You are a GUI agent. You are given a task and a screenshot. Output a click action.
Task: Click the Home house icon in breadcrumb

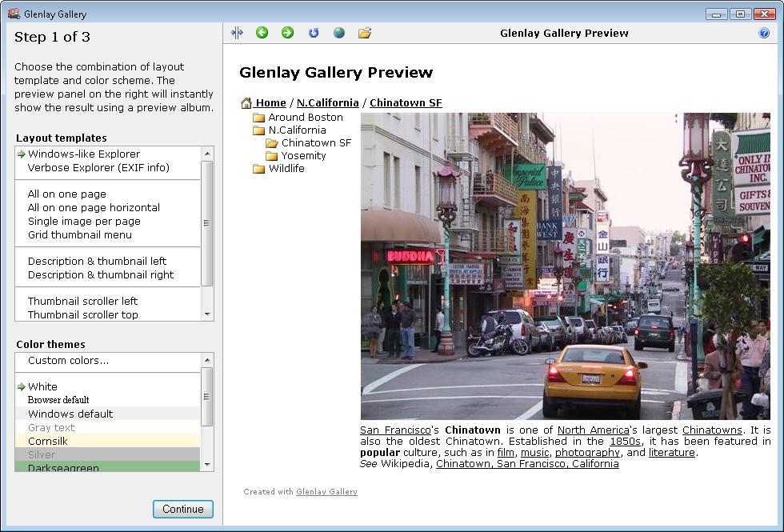pos(246,102)
